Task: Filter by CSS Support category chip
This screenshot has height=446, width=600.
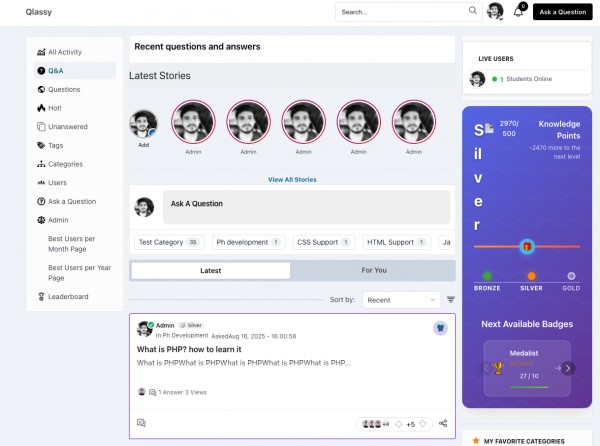Action: pos(324,242)
